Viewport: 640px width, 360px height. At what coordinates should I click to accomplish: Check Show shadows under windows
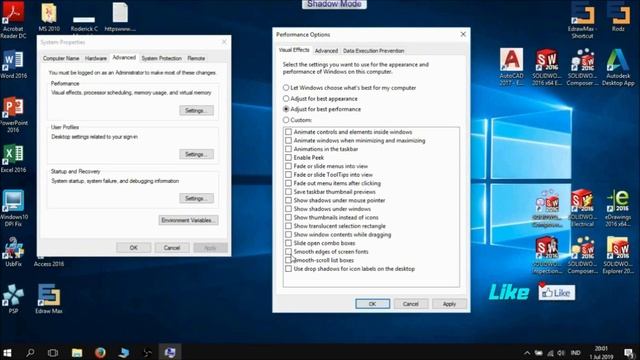coord(288,209)
